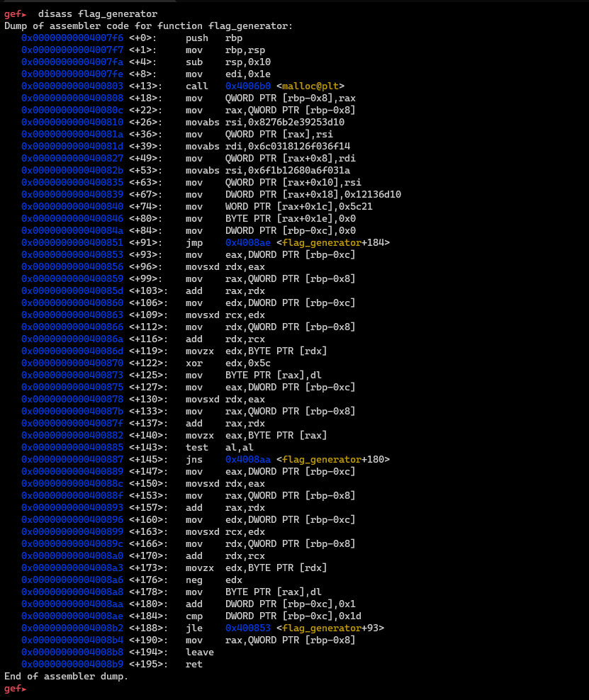
Task: Click the address 0x00000000004007fe
Action: point(72,74)
